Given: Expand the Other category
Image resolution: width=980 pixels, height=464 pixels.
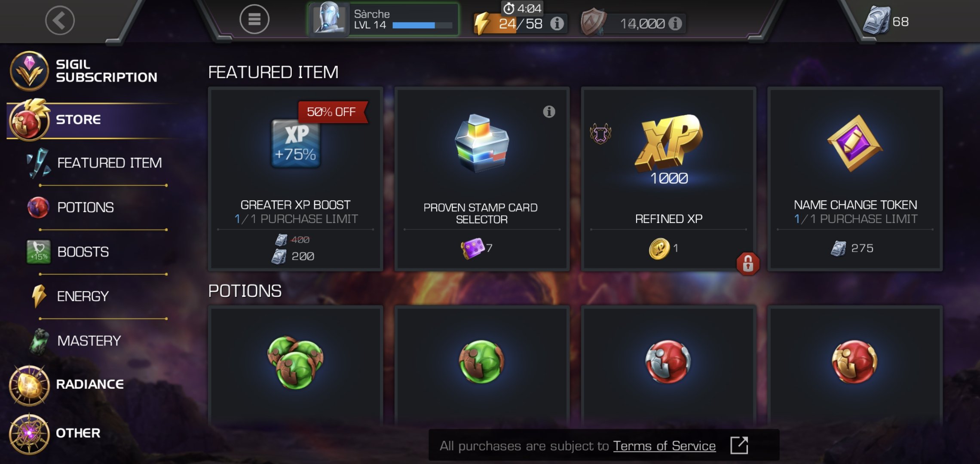Looking at the screenshot, I should coord(56,433).
